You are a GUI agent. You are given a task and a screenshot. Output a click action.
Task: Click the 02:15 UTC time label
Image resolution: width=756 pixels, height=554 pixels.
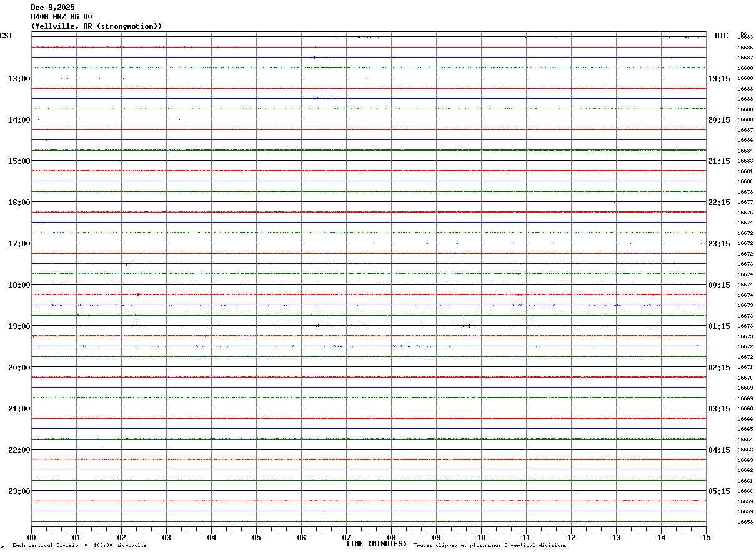(x=719, y=368)
